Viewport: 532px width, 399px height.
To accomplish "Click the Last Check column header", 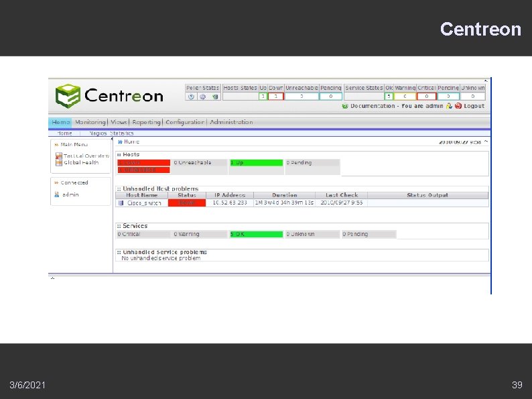I will tap(341, 195).
